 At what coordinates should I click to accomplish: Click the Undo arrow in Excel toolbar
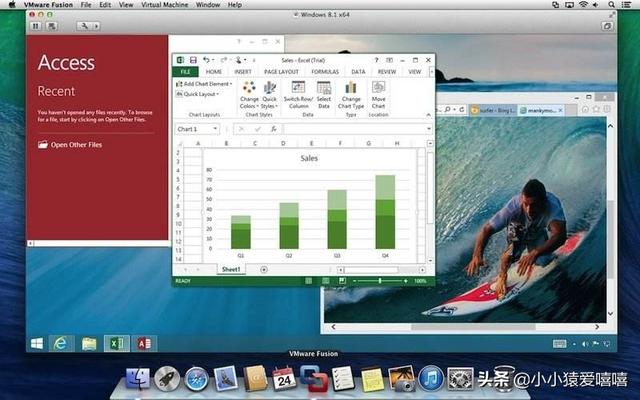[206, 60]
